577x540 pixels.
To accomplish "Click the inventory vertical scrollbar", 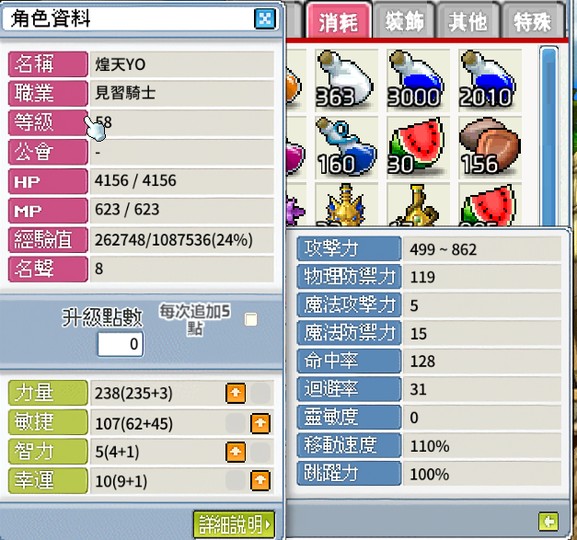I will 549,136.
